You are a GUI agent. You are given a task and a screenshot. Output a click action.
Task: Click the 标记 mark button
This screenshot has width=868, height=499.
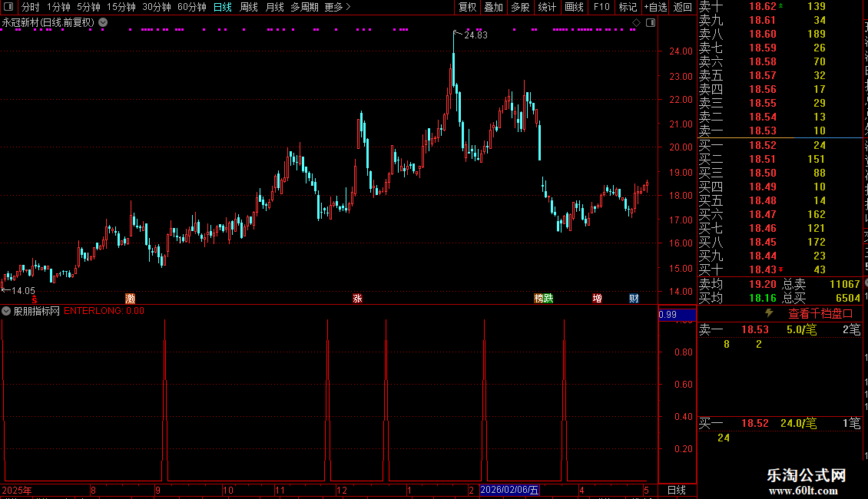tap(628, 7)
